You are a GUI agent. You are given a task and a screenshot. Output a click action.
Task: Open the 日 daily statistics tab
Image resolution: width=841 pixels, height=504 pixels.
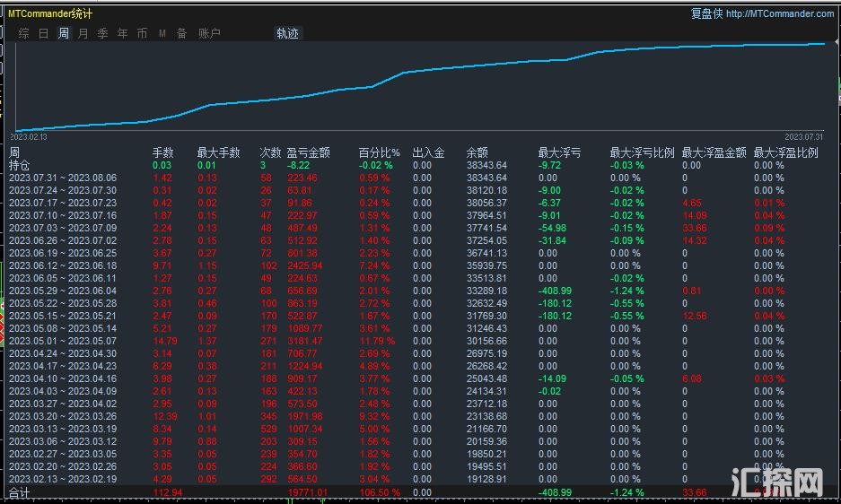[x=43, y=33]
